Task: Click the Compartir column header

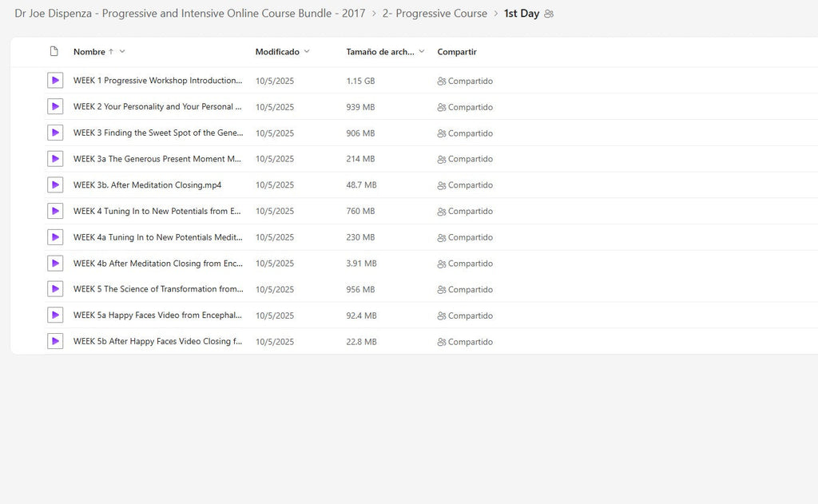Action: 457,52
